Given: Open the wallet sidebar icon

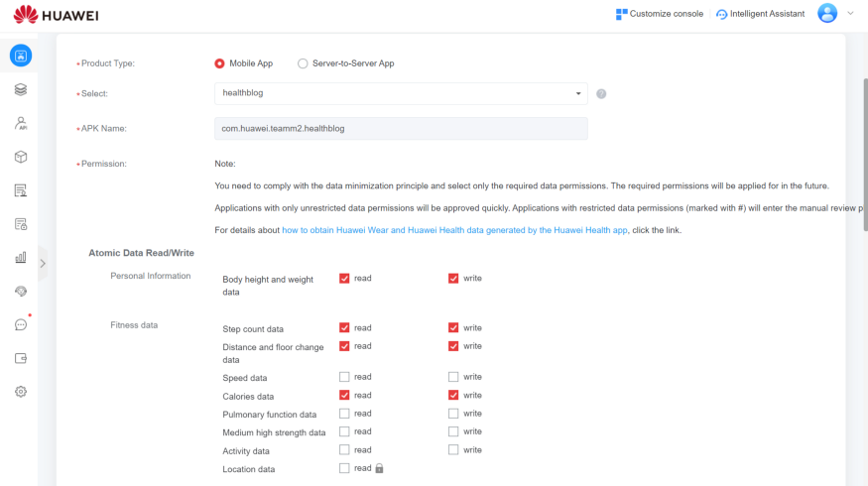Looking at the screenshot, I should click(x=21, y=358).
